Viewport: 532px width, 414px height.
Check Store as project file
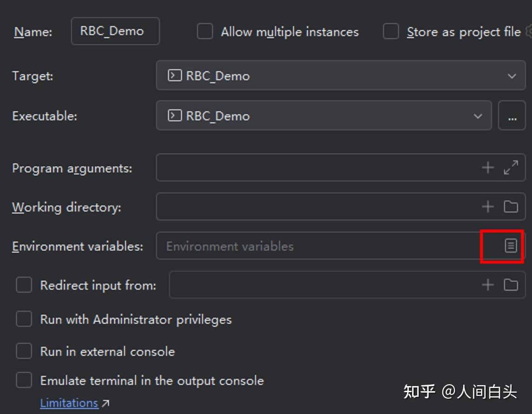[391, 32]
